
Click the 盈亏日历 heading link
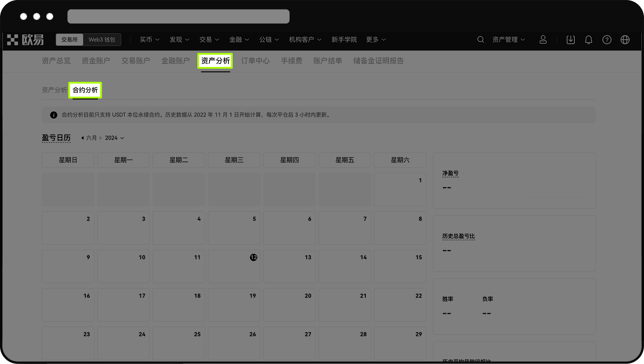(x=56, y=137)
